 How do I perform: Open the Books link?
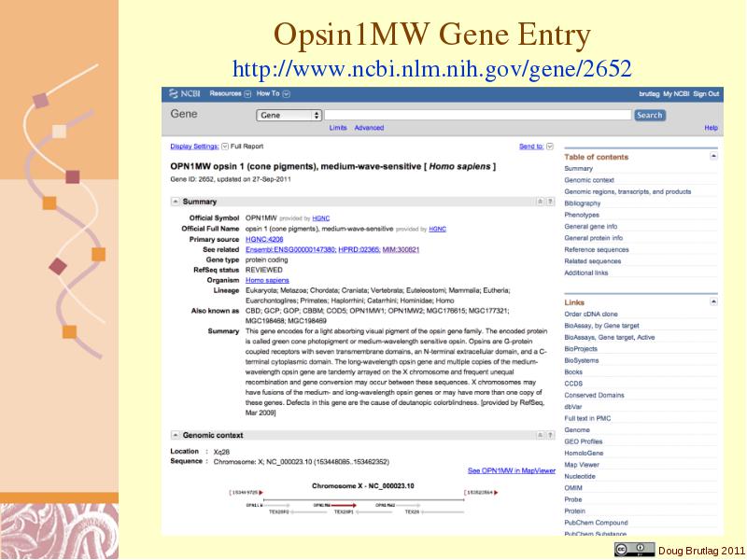[x=573, y=371]
